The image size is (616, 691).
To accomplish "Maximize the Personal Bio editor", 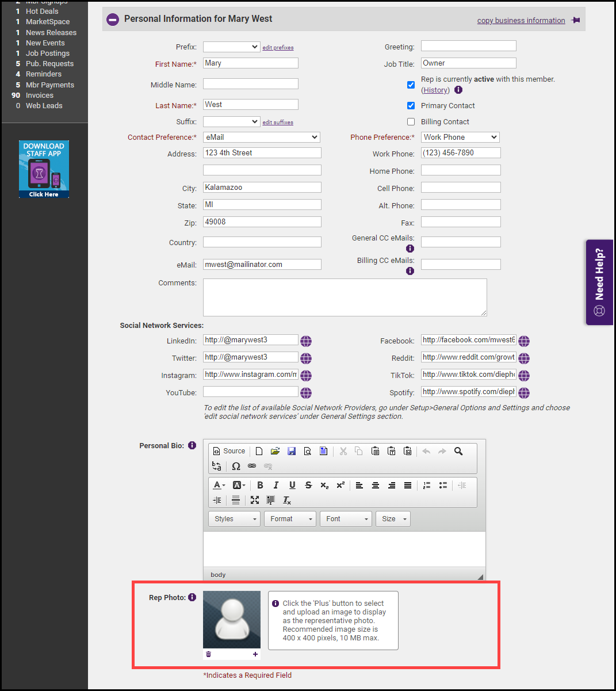I will tap(255, 500).
